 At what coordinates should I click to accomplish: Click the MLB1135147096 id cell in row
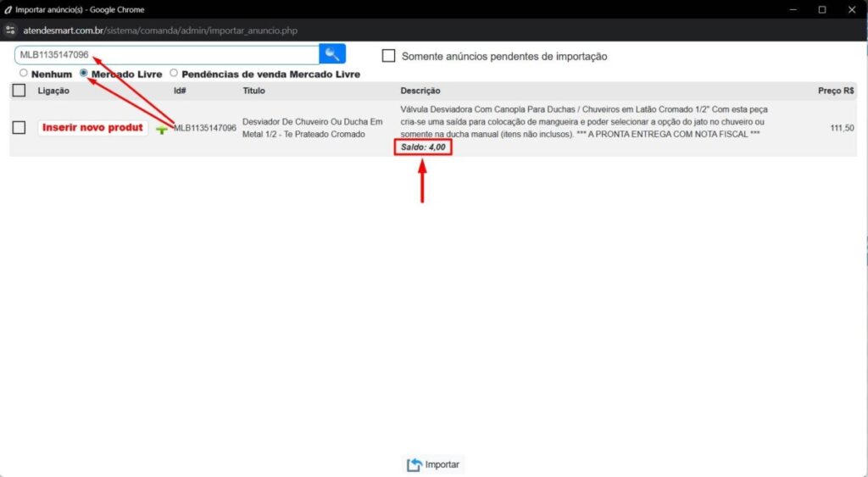205,129
